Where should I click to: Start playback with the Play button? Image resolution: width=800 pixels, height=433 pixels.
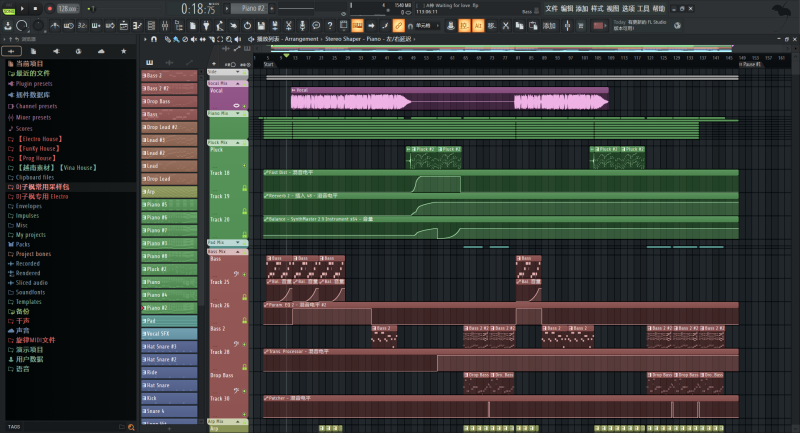(x=22, y=8)
